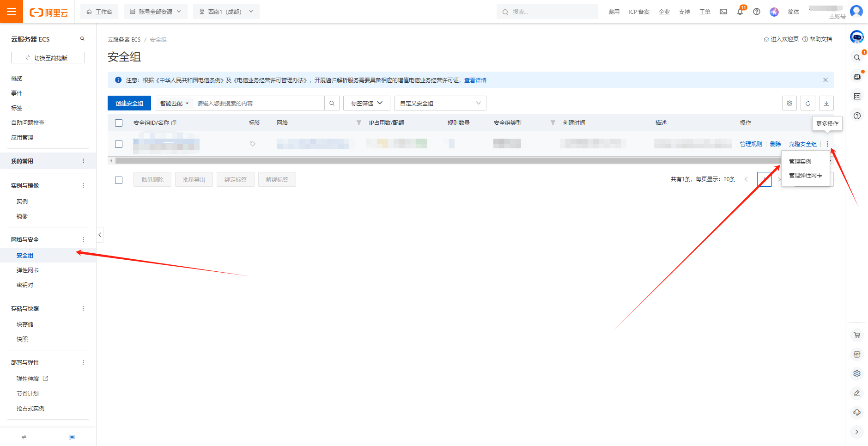This screenshot has width=868, height=446.
Task: Click the tag icon in the table row
Action: click(x=253, y=144)
